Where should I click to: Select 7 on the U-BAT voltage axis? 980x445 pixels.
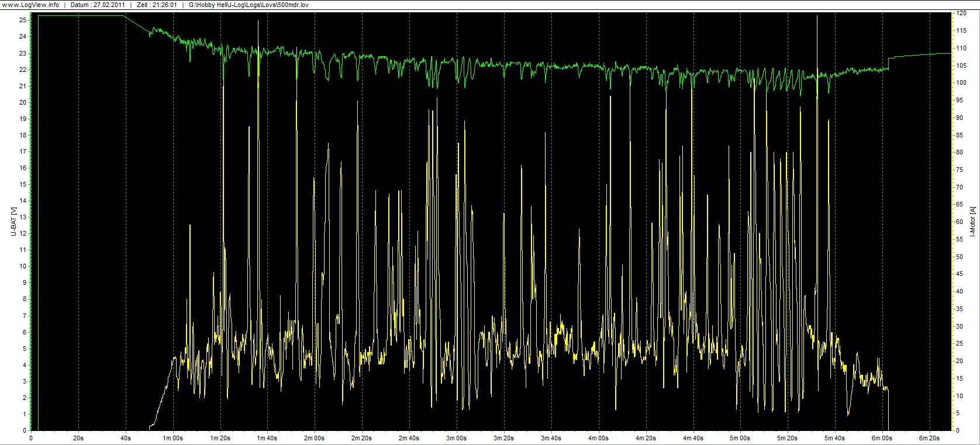[x=25, y=316]
